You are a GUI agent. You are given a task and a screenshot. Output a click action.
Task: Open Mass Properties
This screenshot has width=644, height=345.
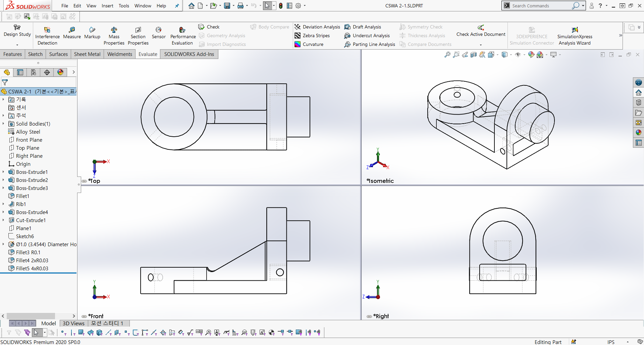click(x=114, y=36)
